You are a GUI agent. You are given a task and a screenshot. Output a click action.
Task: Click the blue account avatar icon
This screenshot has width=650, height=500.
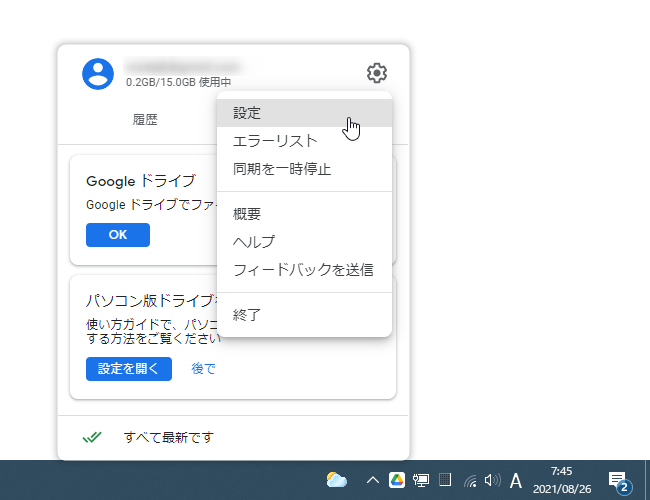[98, 74]
